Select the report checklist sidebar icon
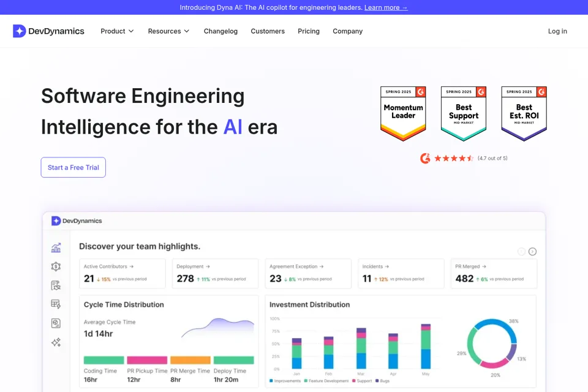588x392 pixels. (56, 285)
